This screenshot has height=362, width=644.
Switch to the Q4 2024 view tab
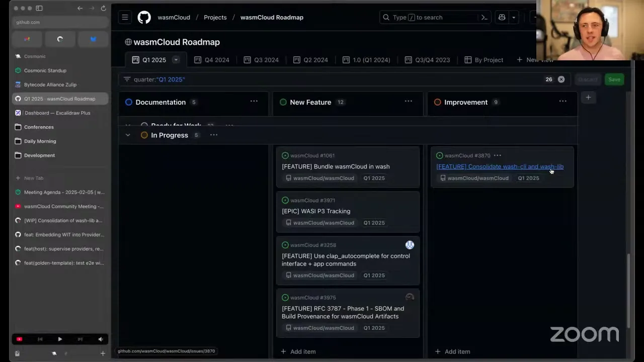tap(212, 60)
